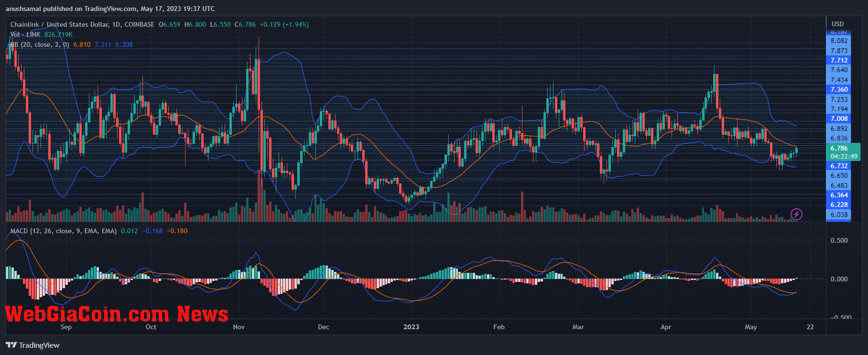The image size is (868, 355).
Task: Open the MACD (12, 26, close, 9, EMA, EMA) legend
Action: pyautogui.click(x=64, y=231)
